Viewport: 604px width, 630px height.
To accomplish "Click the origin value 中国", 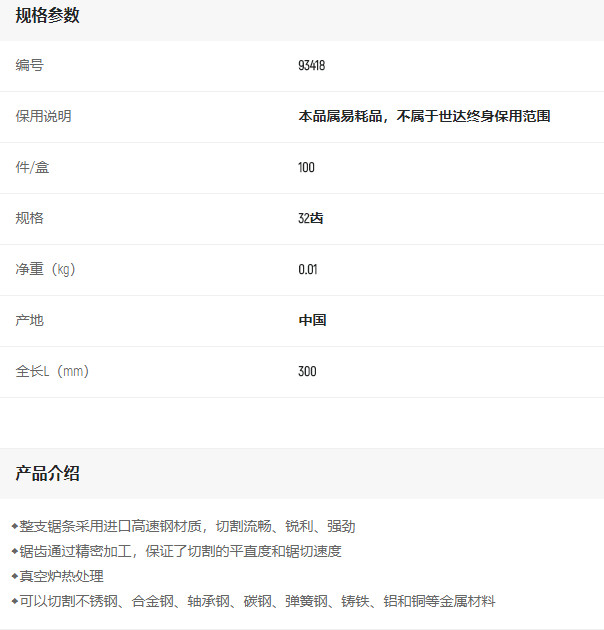I will pyautogui.click(x=312, y=321).
